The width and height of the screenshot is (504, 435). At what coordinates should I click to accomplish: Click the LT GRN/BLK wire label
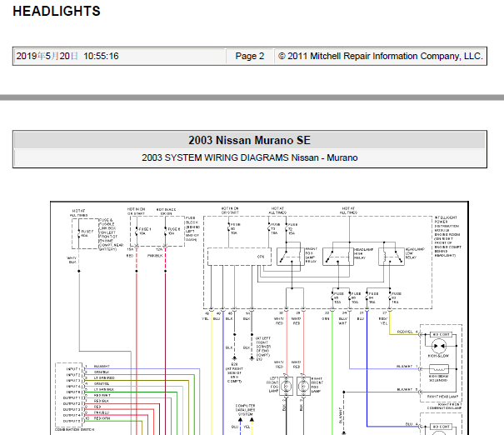[104, 390]
